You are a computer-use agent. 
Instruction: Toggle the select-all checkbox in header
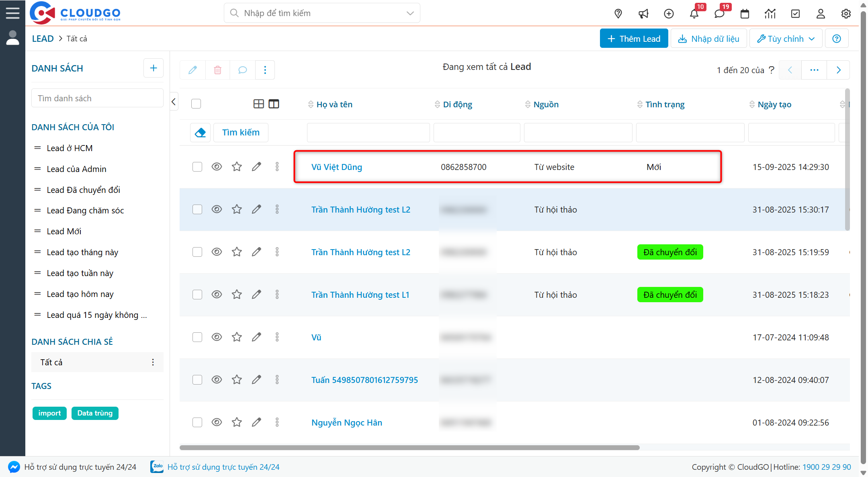click(196, 104)
